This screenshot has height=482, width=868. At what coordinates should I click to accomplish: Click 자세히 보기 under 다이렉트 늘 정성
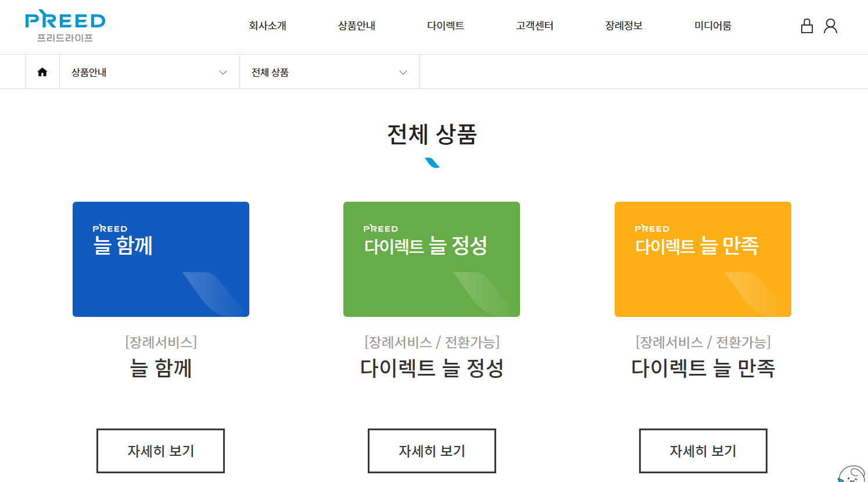(432, 451)
